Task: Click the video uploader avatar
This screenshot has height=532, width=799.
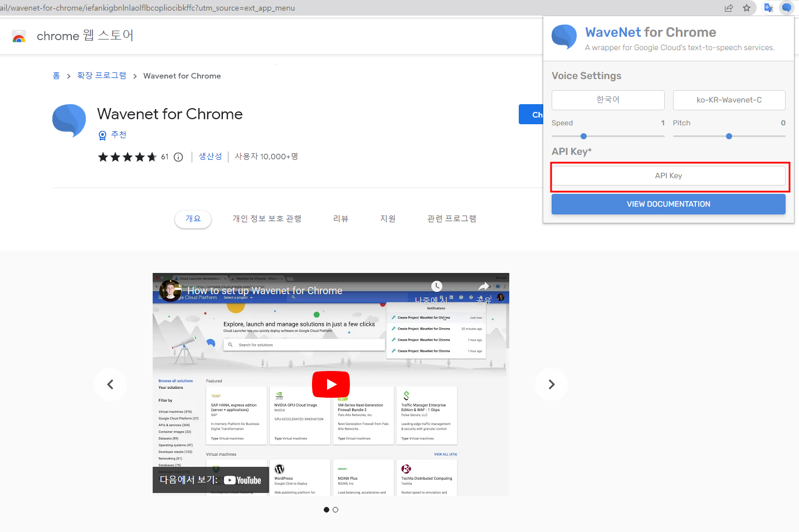Action: 170,290
